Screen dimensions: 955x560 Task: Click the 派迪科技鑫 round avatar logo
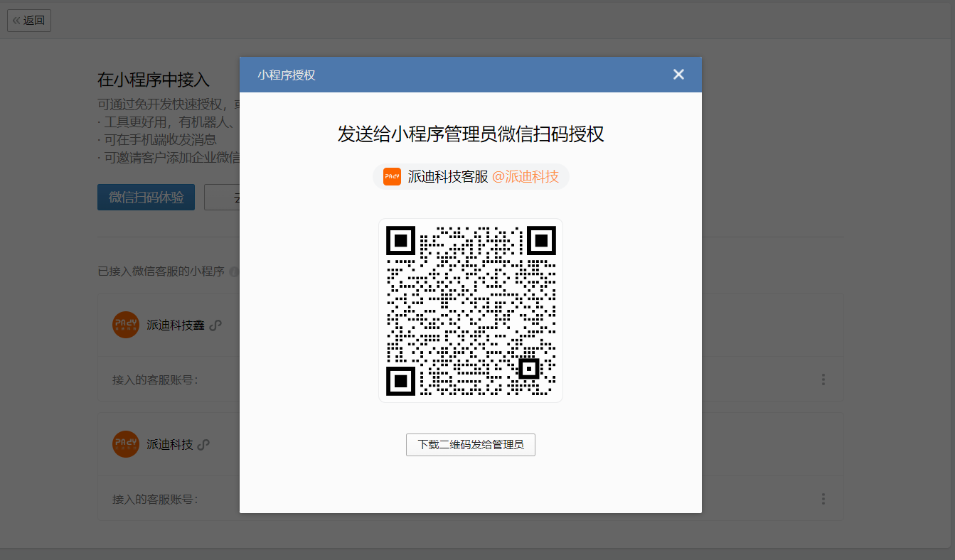(126, 325)
